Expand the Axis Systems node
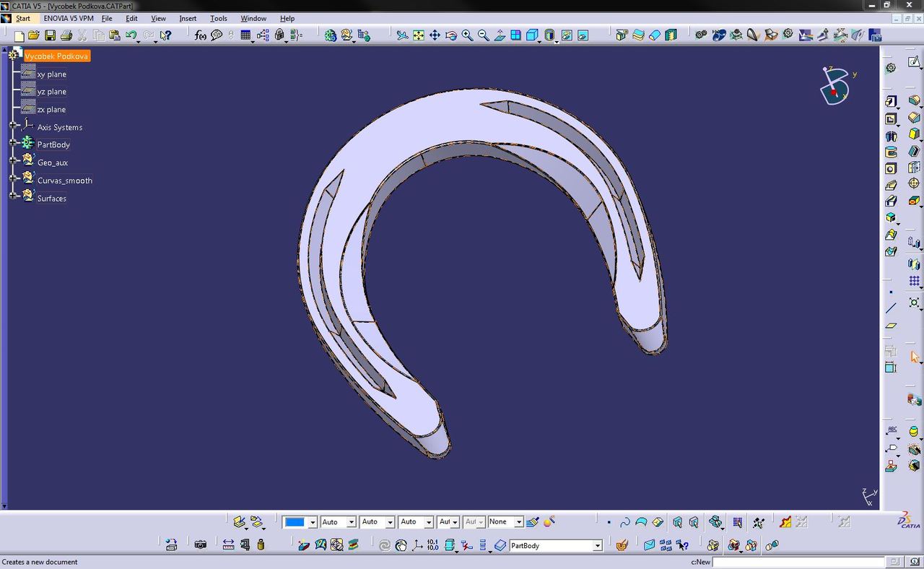Image resolution: width=924 pixels, height=569 pixels. (13, 125)
